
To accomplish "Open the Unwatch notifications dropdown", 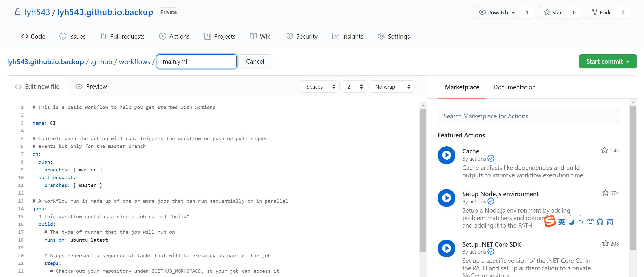I will pos(497,12).
